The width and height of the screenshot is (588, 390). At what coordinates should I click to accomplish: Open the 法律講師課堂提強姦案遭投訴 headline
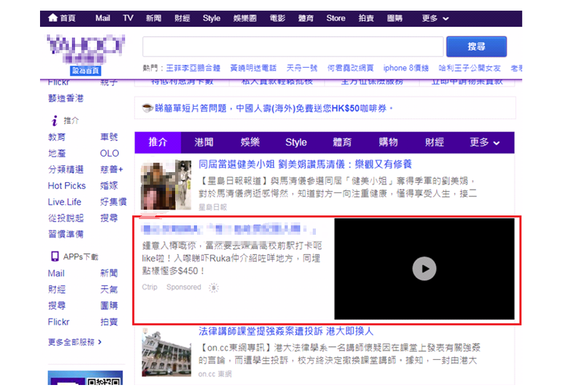click(285, 331)
